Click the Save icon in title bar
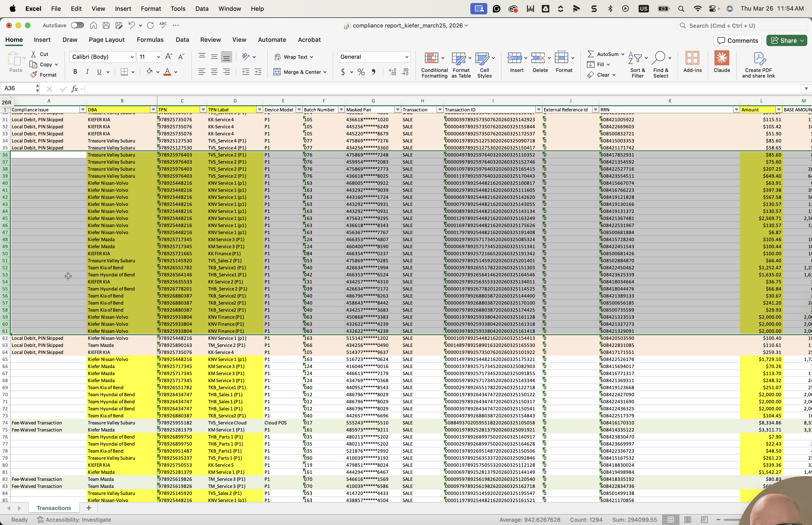The height and width of the screenshot is (525, 812). tap(106, 25)
